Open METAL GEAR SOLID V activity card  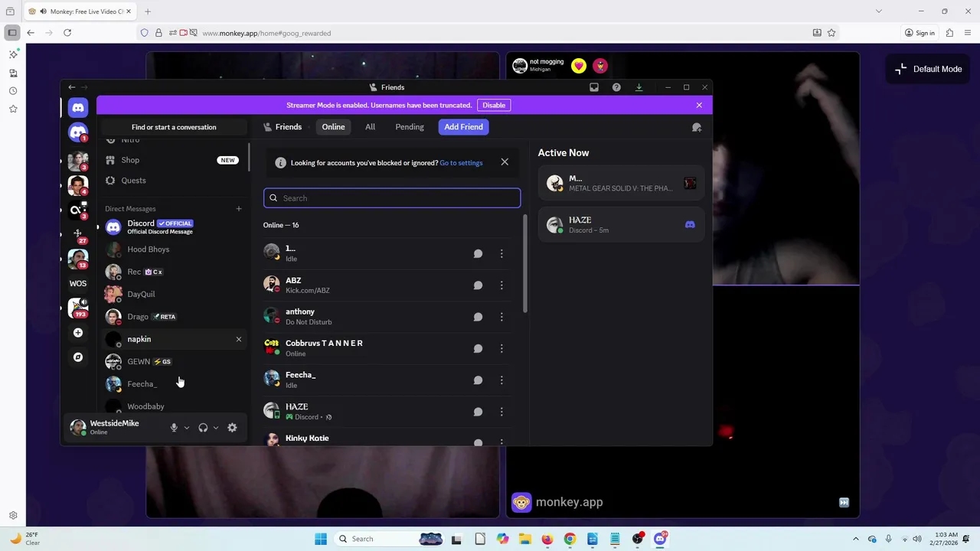coord(621,183)
